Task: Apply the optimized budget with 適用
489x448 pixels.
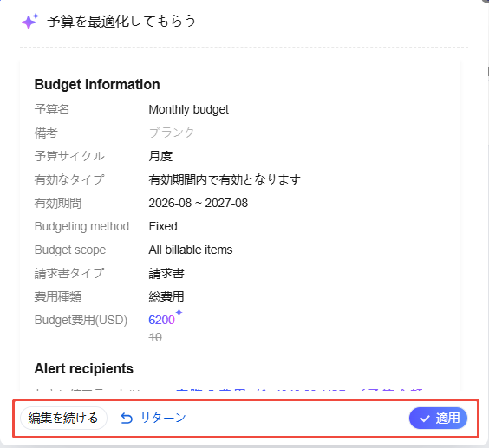Action: pos(438,418)
